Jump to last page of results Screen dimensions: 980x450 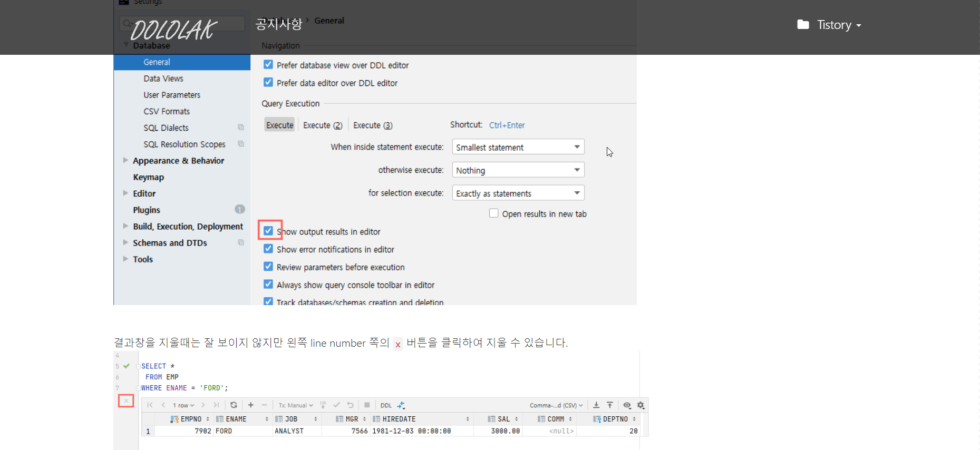coord(216,405)
